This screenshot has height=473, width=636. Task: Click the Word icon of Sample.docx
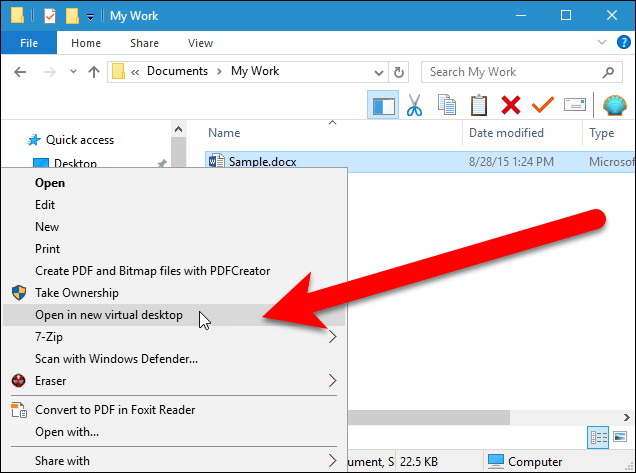point(216,161)
